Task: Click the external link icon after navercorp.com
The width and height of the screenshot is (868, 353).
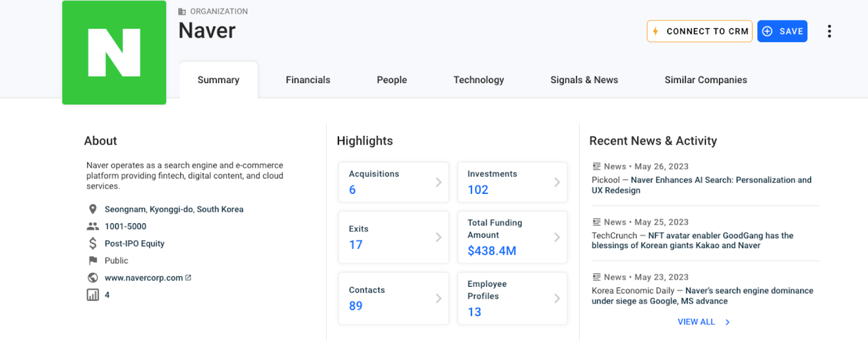Action: pyautogui.click(x=188, y=278)
